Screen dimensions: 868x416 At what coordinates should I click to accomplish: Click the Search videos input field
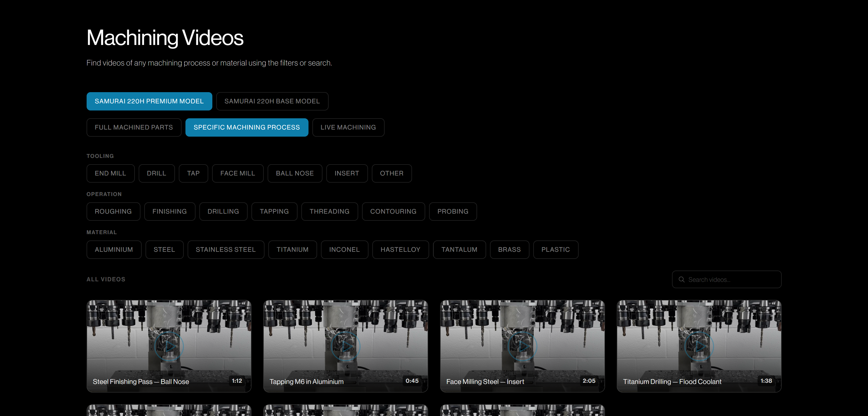click(727, 280)
